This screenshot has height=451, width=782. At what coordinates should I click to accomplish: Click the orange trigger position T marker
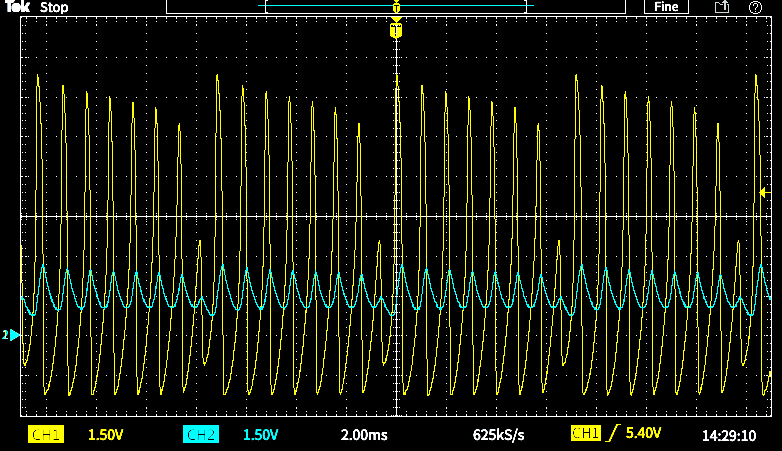(396, 31)
